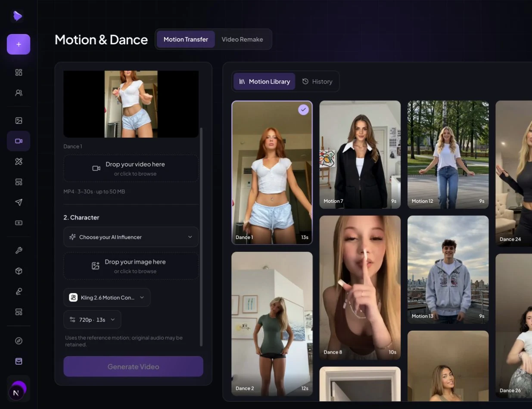This screenshot has width=532, height=409.
Task: Click the Drop your video here upload area
Action: click(x=131, y=168)
